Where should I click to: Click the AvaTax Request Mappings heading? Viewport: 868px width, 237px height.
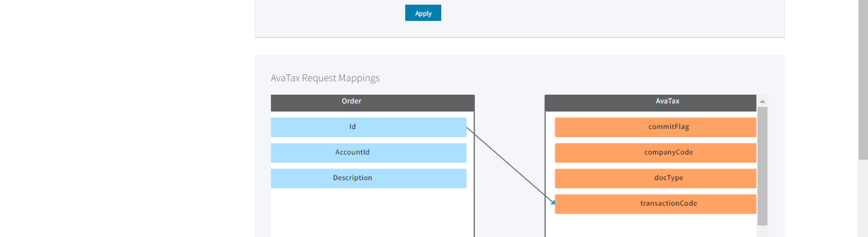point(325,78)
